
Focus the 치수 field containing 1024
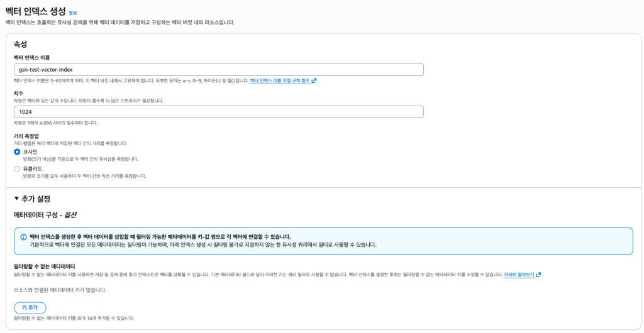(218, 112)
